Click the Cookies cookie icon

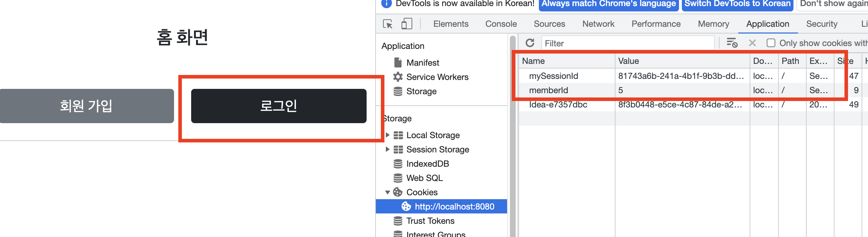pos(398,192)
